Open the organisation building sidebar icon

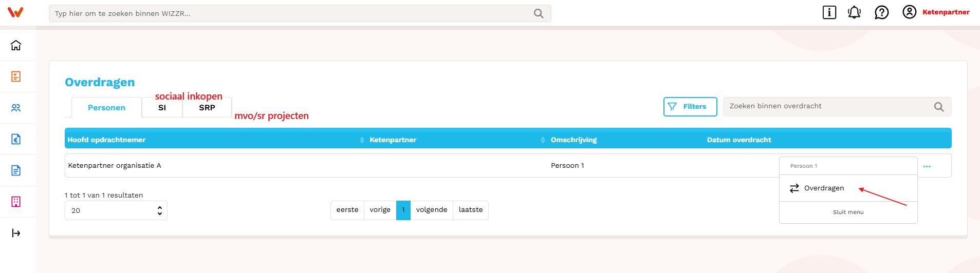(16, 202)
